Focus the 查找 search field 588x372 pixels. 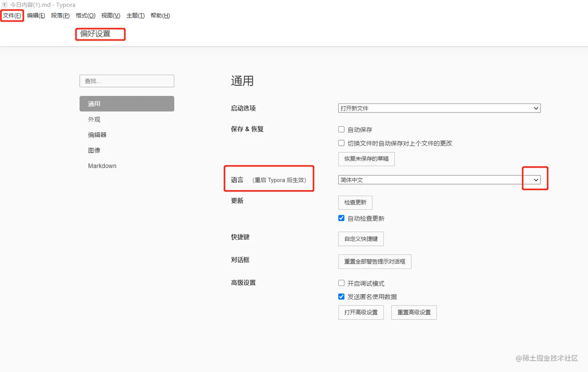(x=127, y=81)
